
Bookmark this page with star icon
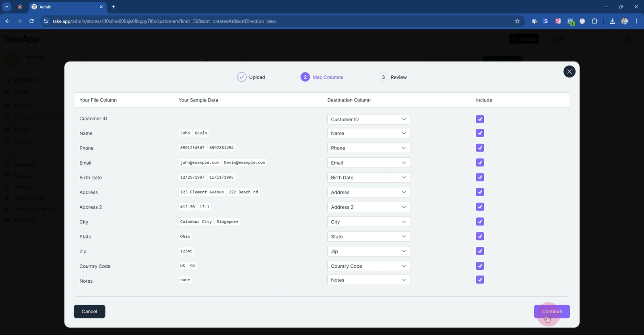pyautogui.click(x=517, y=21)
